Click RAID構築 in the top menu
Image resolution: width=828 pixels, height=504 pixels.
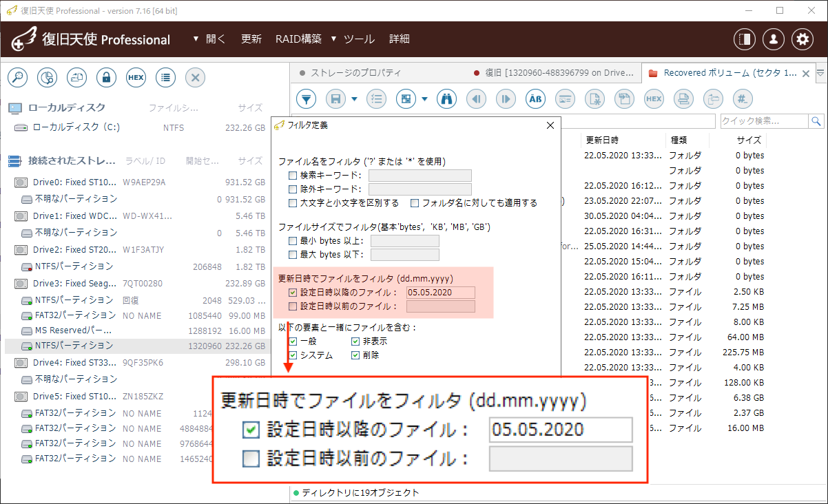tap(298, 39)
